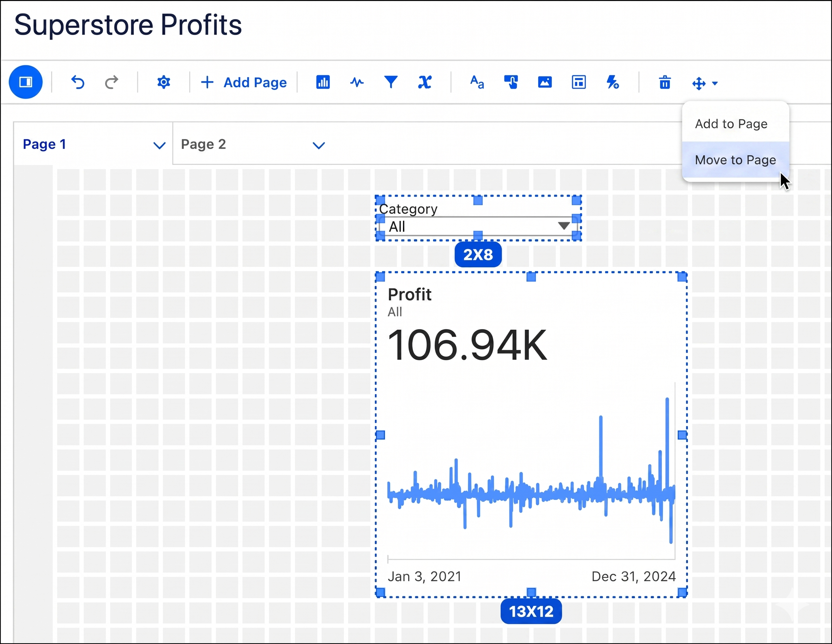Choose Move to Page menu option

pos(735,160)
